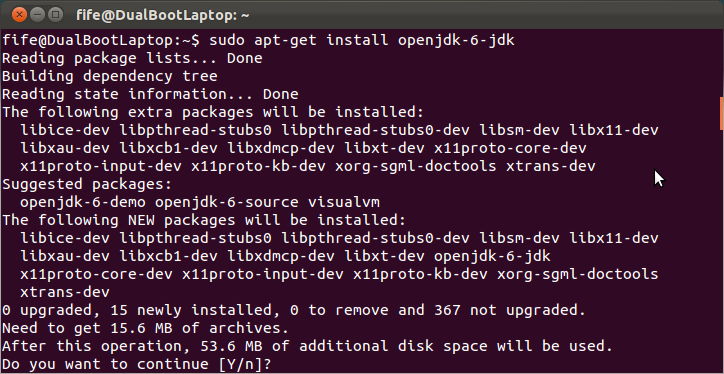Close the terminal window with orange button
The image size is (724, 374).
click(x=19, y=15)
